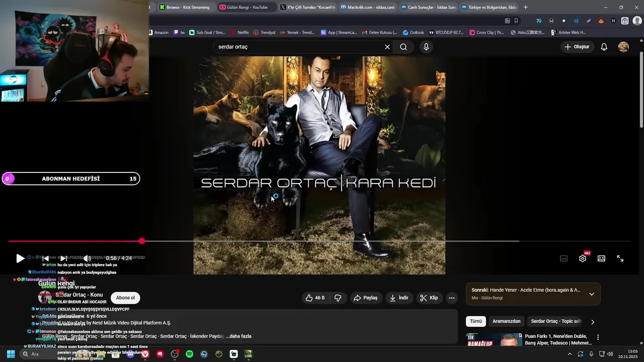Select the Aramanızdan filter chip
644x362 pixels.
(x=506, y=321)
